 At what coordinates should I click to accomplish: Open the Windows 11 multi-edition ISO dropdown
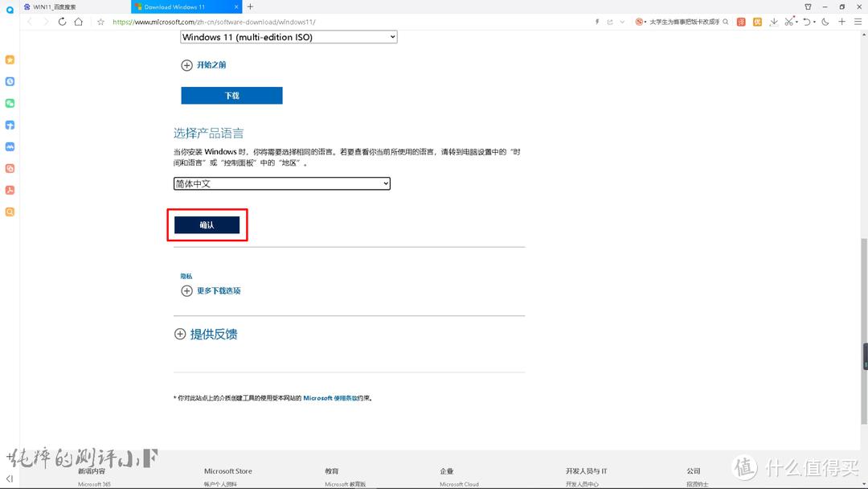288,36
